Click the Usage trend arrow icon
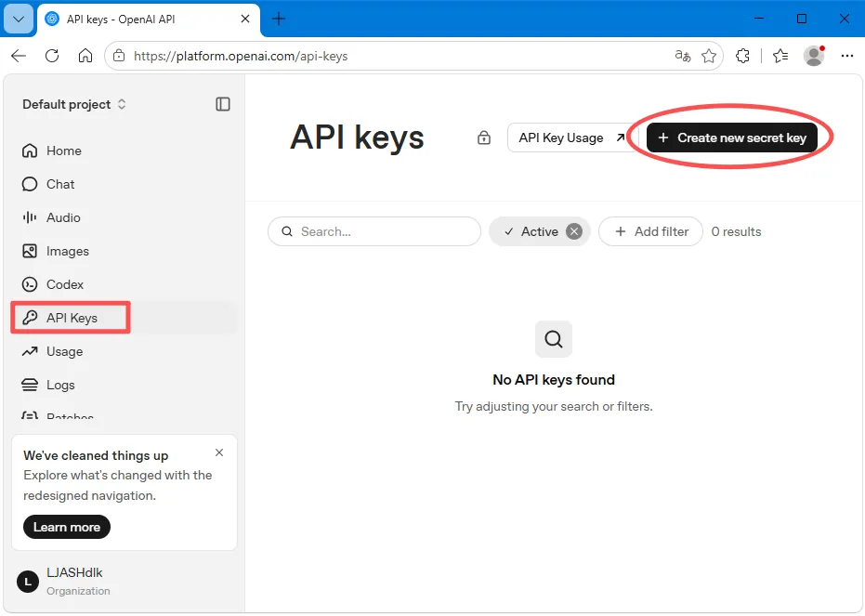This screenshot has height=616, width=865. click(30, 351)
